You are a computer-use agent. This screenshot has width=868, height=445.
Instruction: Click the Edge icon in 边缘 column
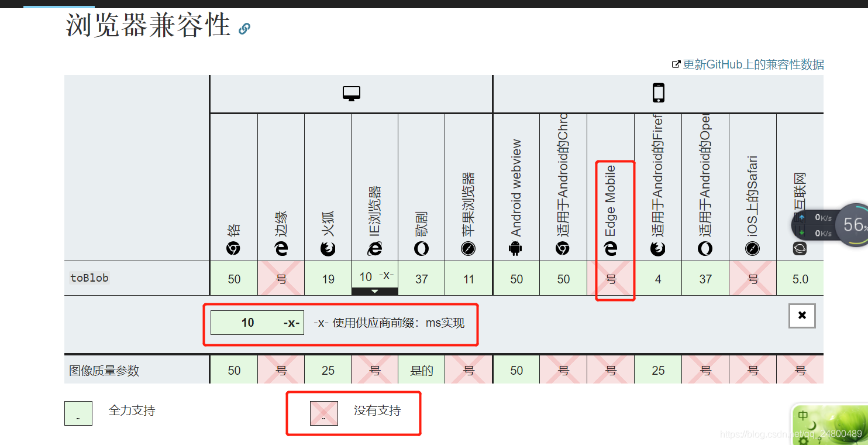(281, 249)
